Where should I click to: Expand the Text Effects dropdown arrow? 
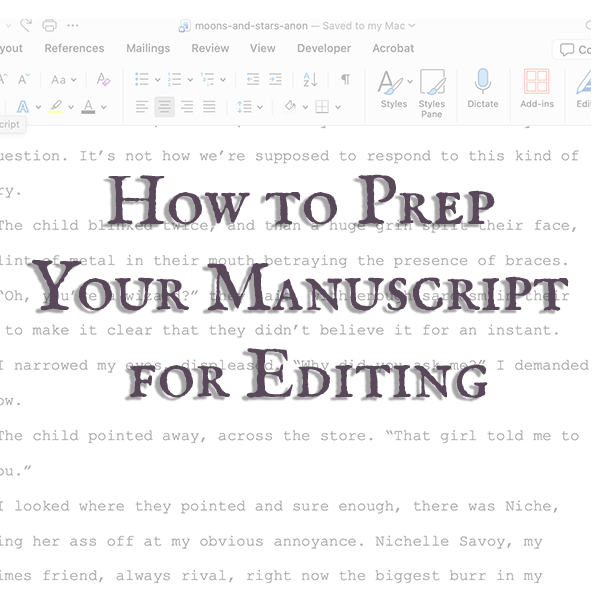click(x=38, y=108)
